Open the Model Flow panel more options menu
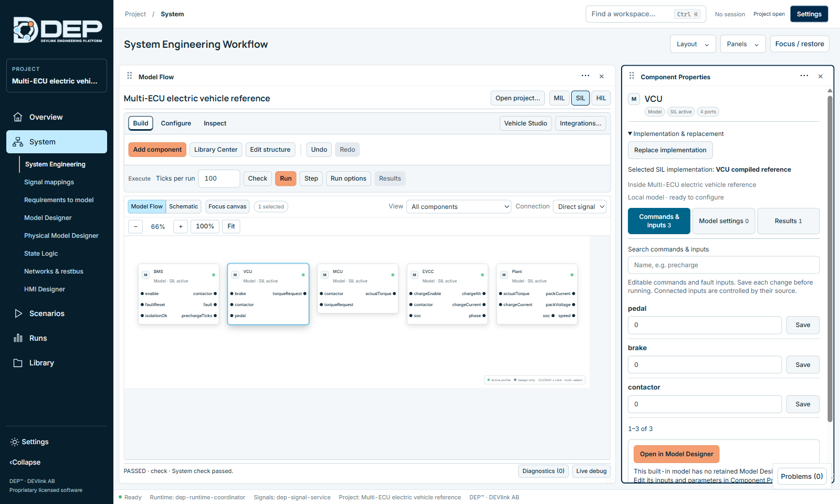This screenshot has height=504, width=840. coord(585,76)
